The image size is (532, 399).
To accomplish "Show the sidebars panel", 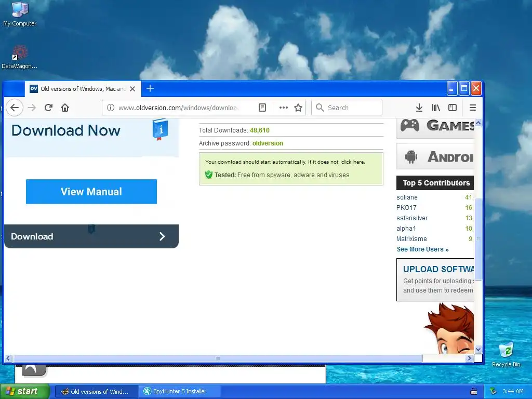I will click(x=453, y=108).
